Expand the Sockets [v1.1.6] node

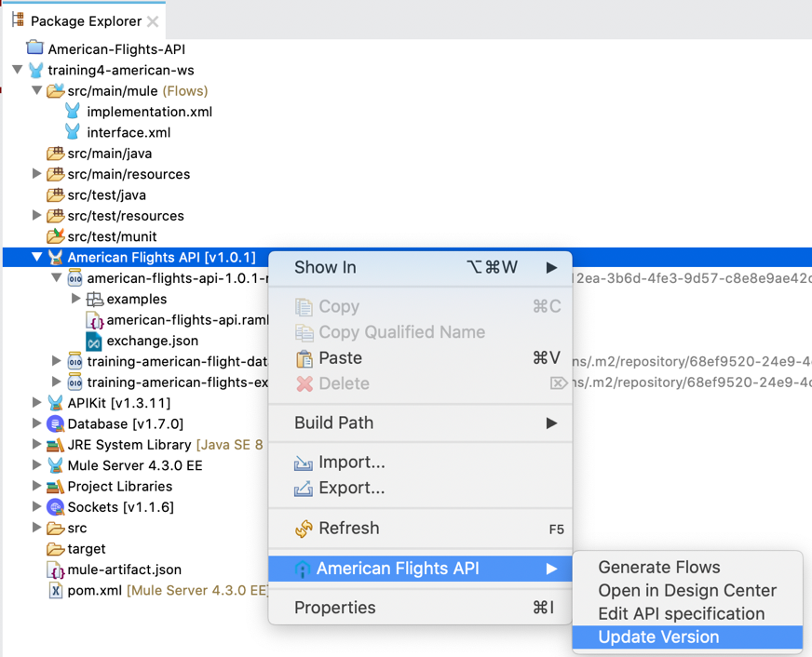pyautogui.click(x=36, y=506)
